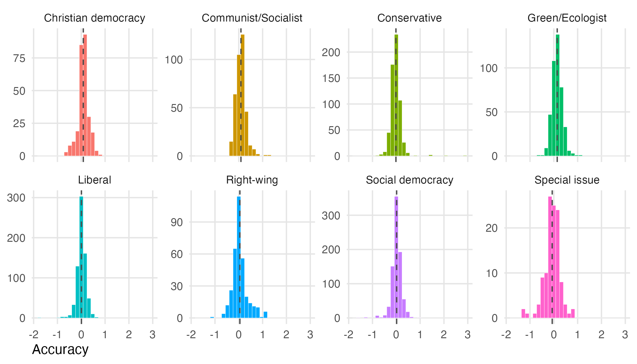
Task: Click the tallest blue bar in Right-wing
Action: coord(239,257)
